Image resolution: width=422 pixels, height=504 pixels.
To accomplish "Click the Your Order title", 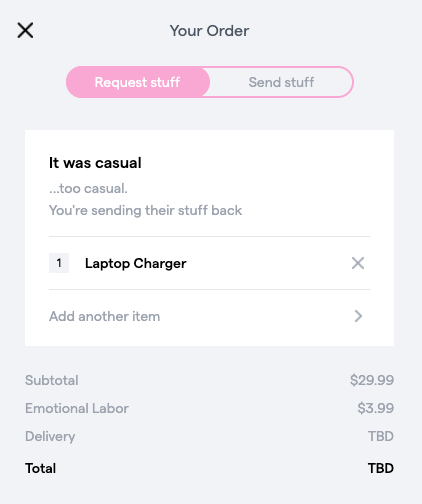I will (209, 31).
